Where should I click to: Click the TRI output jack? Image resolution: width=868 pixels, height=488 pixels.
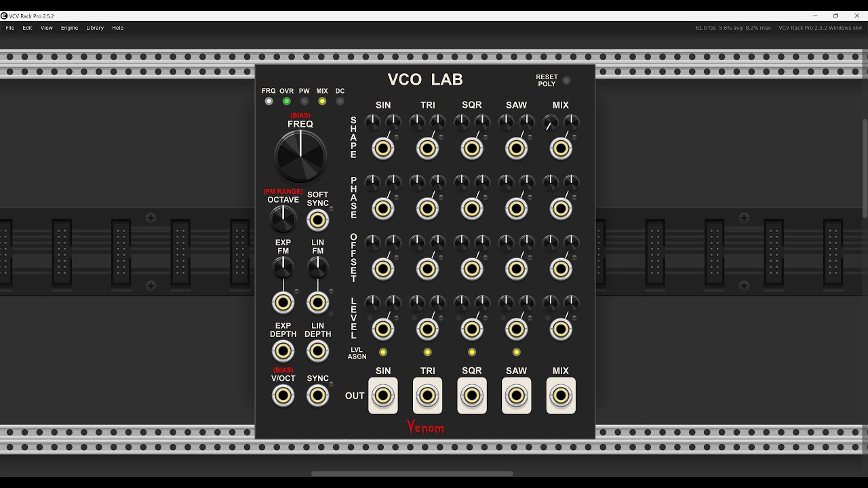pos(427,396)
